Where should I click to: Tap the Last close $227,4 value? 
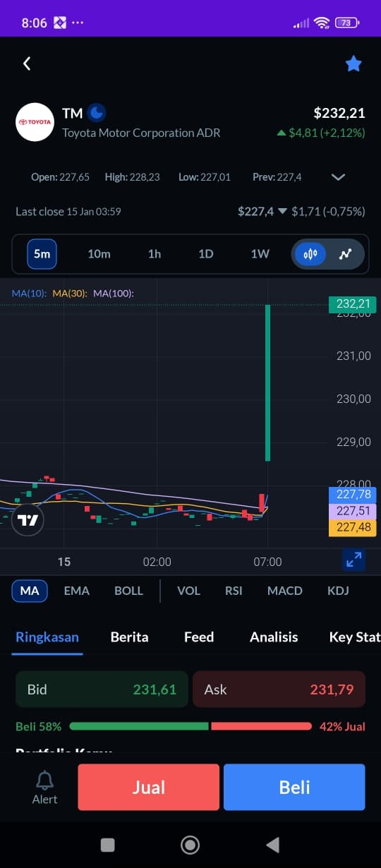(x=255, y=211)
